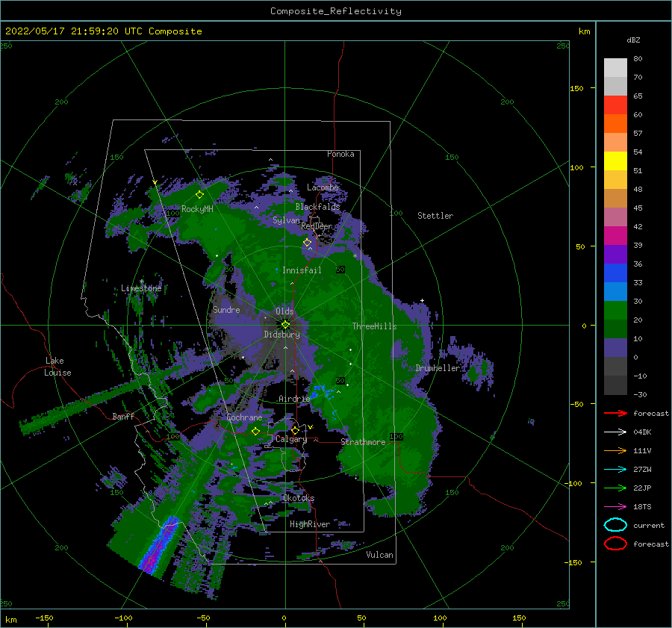The image size is (672, 628).
Task: Click the Strathmore label
Action: 363,442
